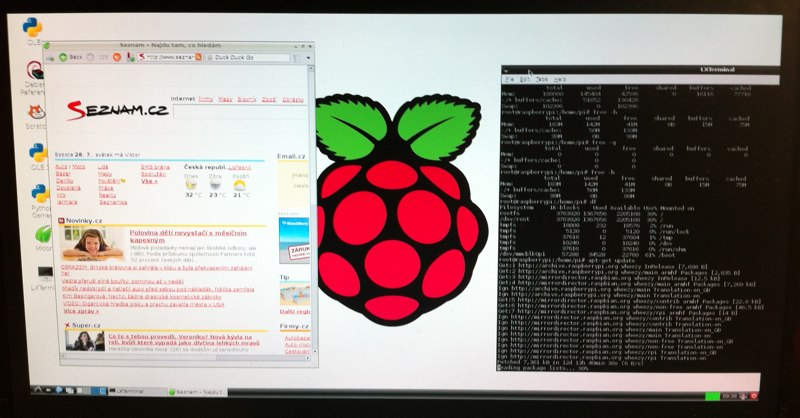Launch the Python Games desktop icon

coord(40,194)
